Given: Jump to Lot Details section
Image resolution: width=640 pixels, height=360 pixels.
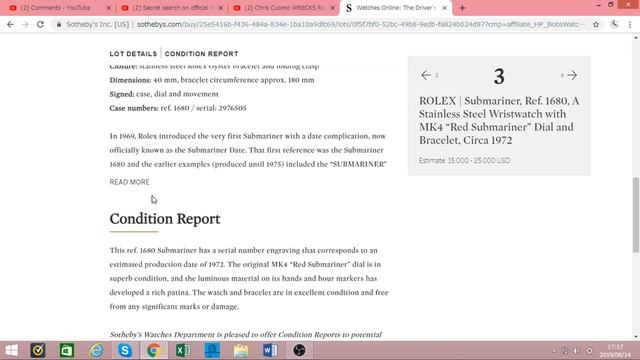Looking at the screenshot, I should [133, 54].
